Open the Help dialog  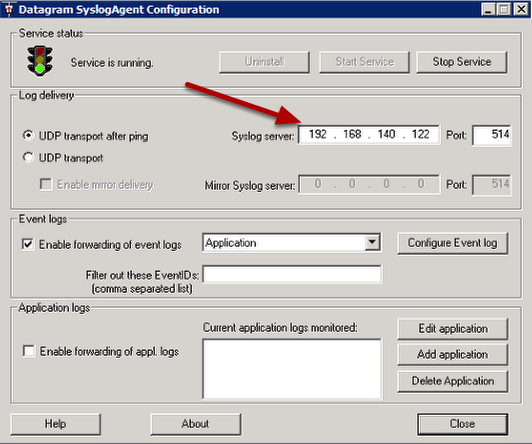56,424
